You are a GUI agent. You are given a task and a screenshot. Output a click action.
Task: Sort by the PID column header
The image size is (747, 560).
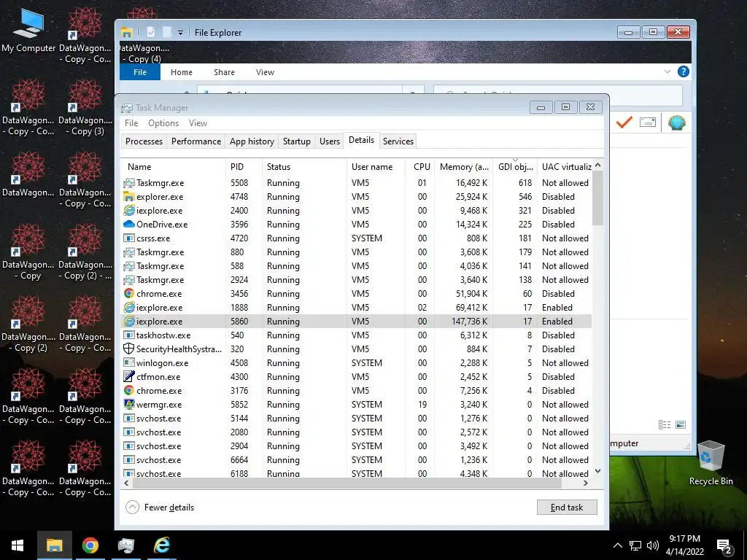click(x=244, y=167)
